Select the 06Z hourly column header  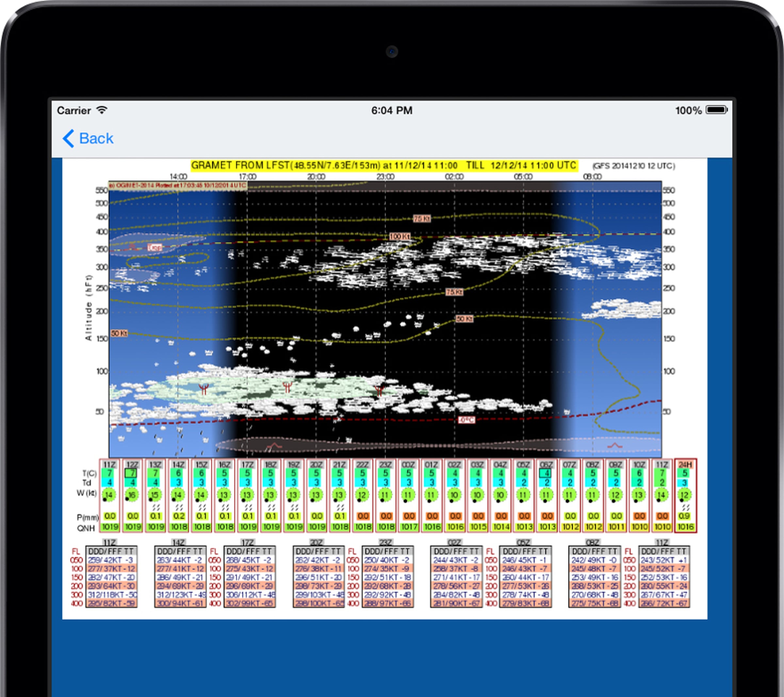[546, 465]
